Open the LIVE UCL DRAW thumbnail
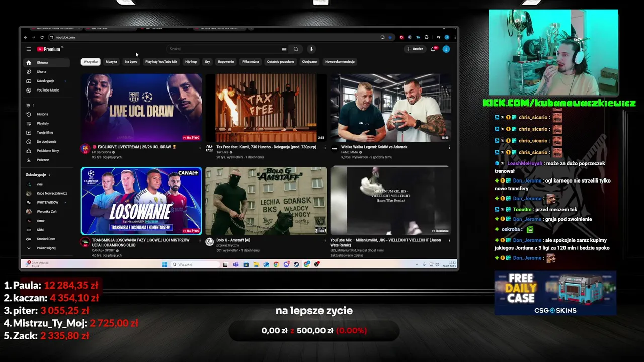The image size is (644, 362). pyautogui.click(x=141, y=108)
